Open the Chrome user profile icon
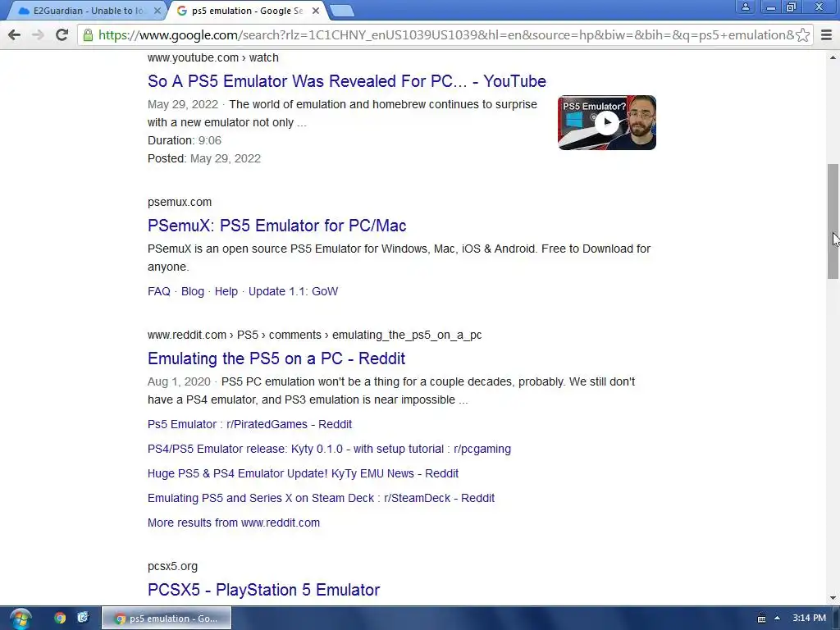This screenshot has height=630, width=840. [x=745, y=7]
